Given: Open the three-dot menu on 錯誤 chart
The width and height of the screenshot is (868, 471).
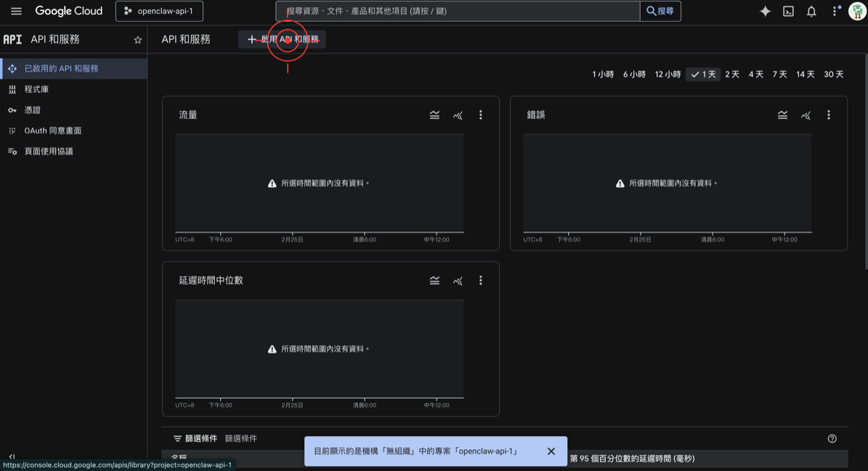Looking at the screenshot, I should coord(828,115).
